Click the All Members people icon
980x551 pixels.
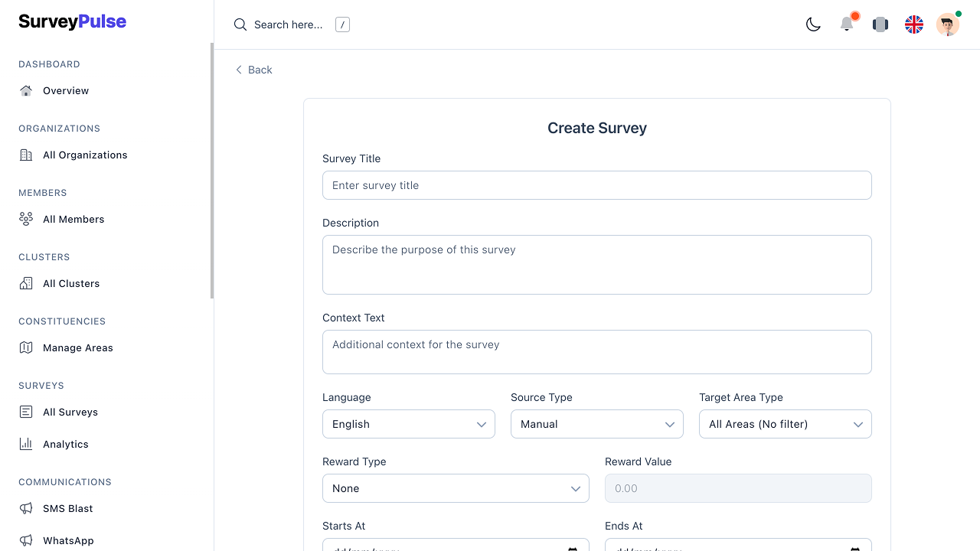click(26, 219)
